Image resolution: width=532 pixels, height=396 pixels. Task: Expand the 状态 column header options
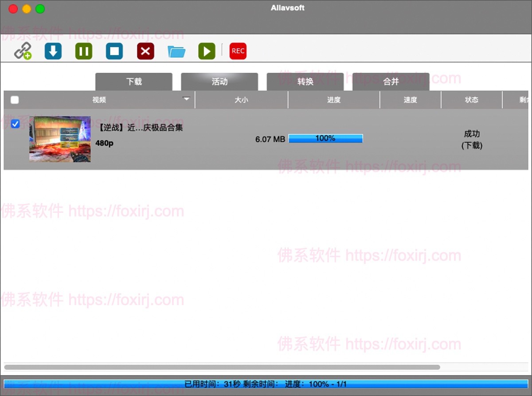[472, 99]
